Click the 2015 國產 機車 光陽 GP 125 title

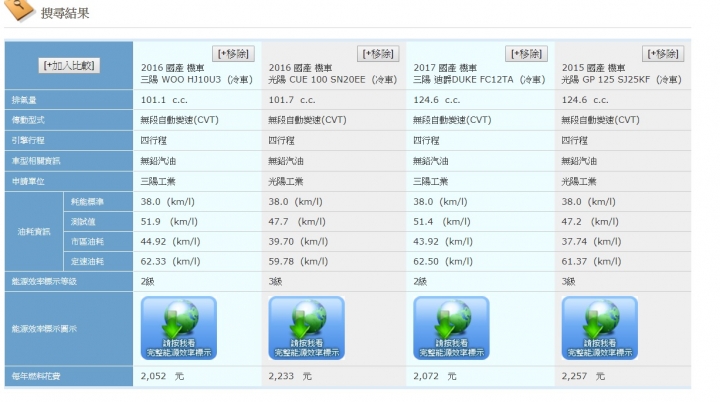(621, 74)
